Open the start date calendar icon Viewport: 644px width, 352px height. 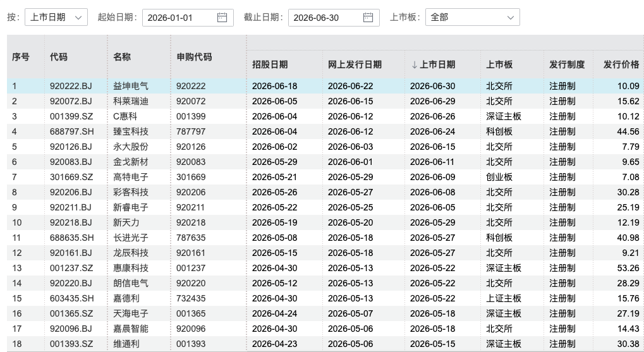point(222,18)
